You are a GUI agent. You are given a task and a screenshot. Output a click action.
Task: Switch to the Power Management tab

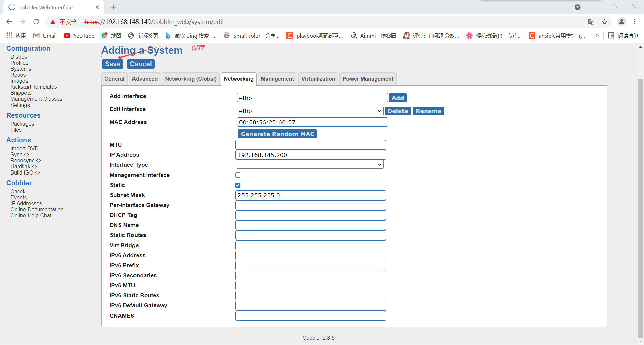click(368, 79)
